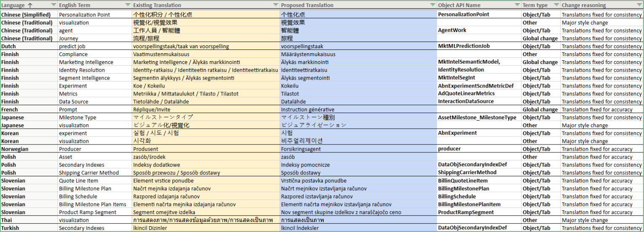
Task: Select the Compliance English term cell
Action: click(95, 54)
